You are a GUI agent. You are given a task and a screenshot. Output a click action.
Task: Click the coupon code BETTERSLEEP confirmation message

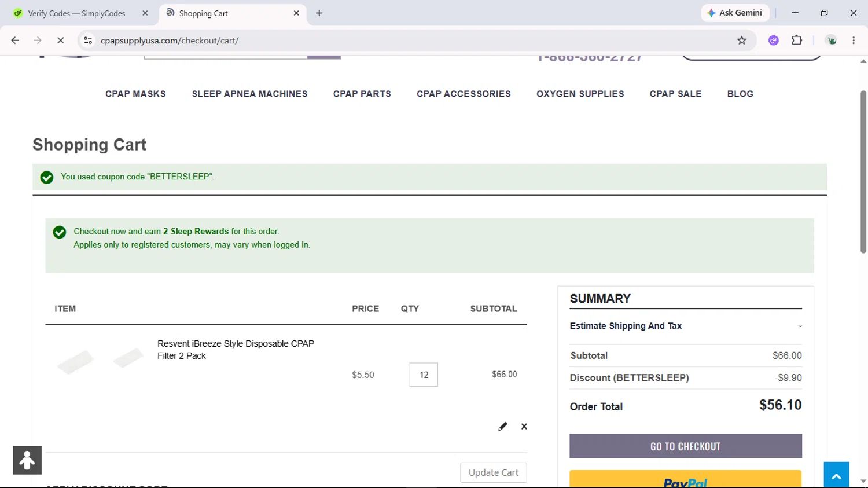[x=137, y=177]
